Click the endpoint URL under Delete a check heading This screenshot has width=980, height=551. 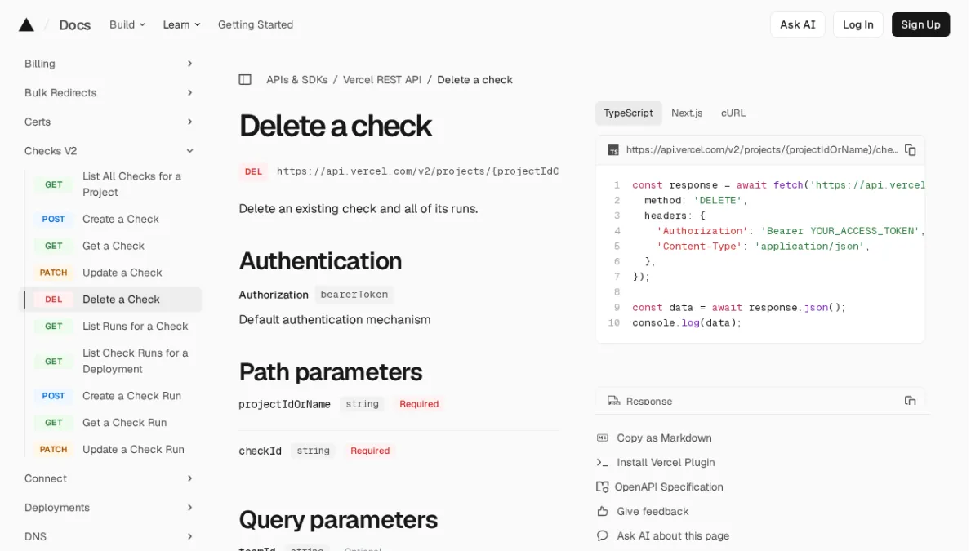(417, 171)
